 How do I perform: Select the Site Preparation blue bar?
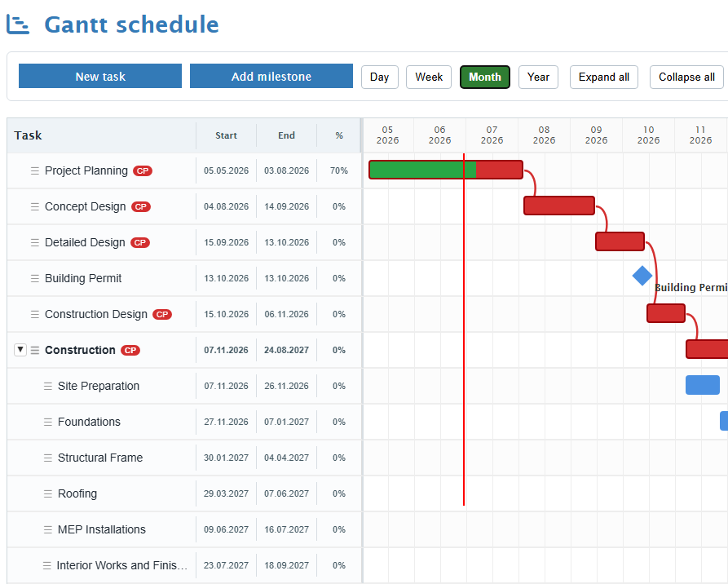click(x=703, y=385)
